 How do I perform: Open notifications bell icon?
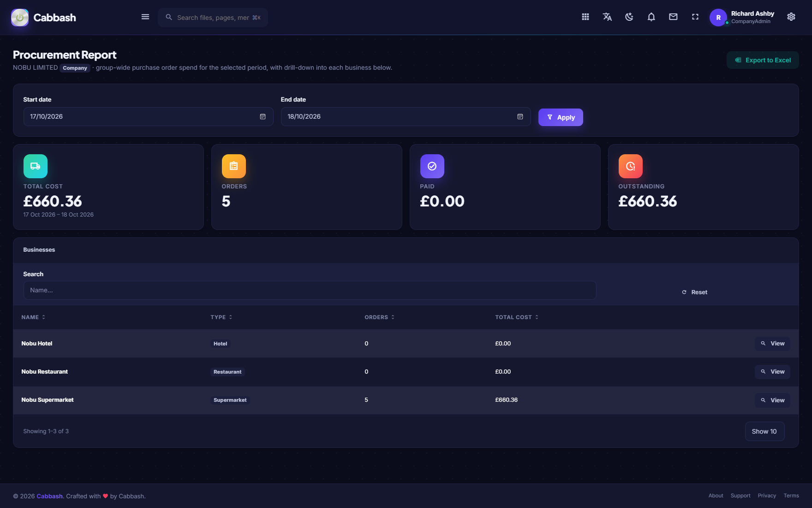click(x=651, y=17)
